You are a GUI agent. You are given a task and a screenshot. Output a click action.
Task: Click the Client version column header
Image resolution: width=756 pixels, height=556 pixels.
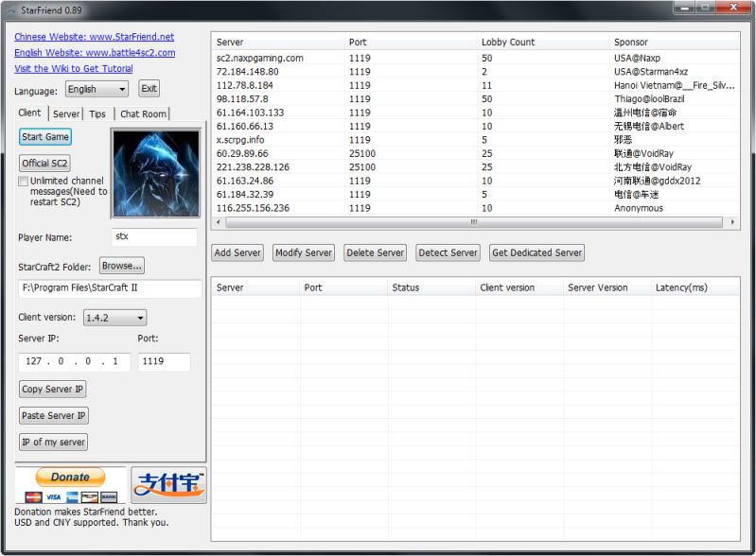pos(519,287)
